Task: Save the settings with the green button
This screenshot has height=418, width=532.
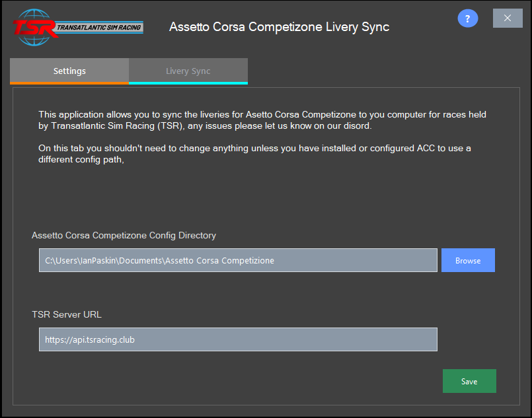Action: (x=469, y=381)
